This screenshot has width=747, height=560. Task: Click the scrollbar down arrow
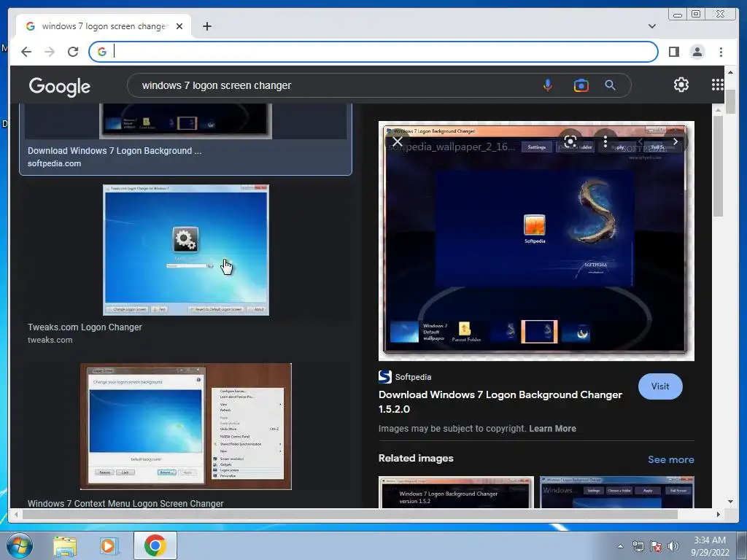[x=730, y=501]
